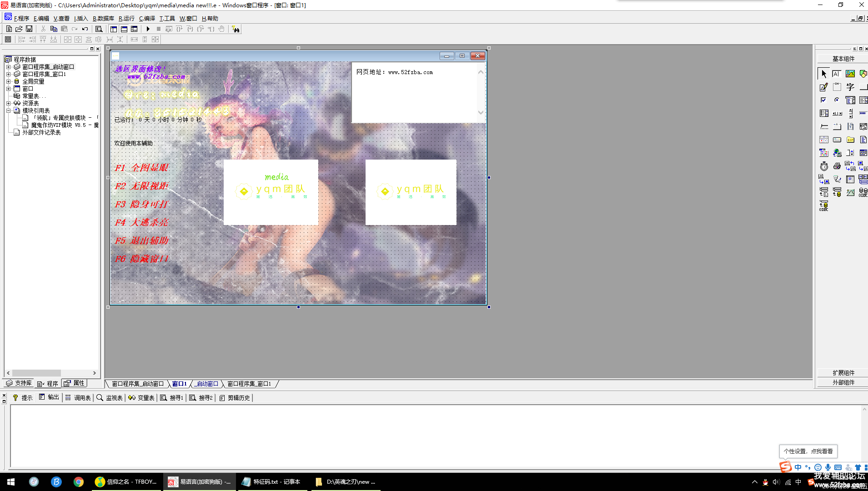
Task: Select the internet globe transfer component icon
Action: point(837,153)
